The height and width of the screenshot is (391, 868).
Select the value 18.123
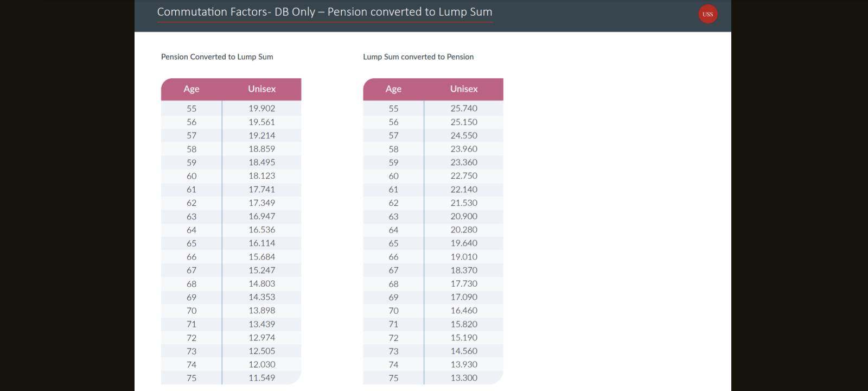[x=262, y=176]
